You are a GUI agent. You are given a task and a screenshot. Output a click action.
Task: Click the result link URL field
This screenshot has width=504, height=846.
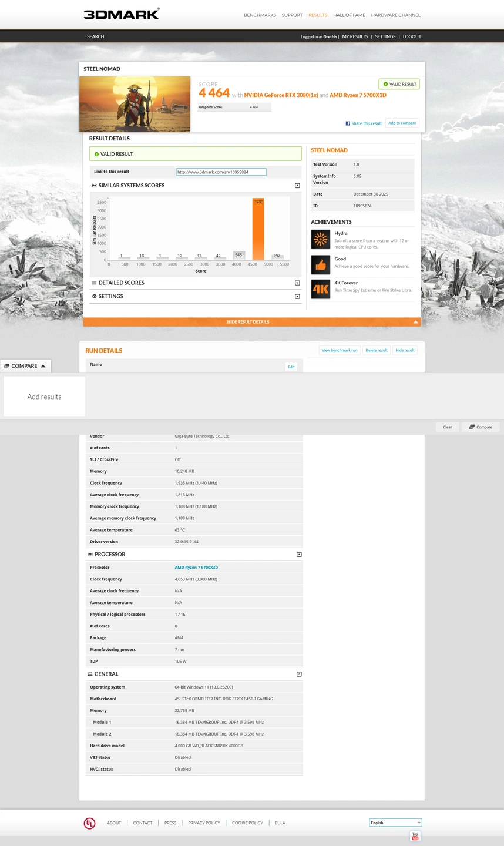coord(221,172)
